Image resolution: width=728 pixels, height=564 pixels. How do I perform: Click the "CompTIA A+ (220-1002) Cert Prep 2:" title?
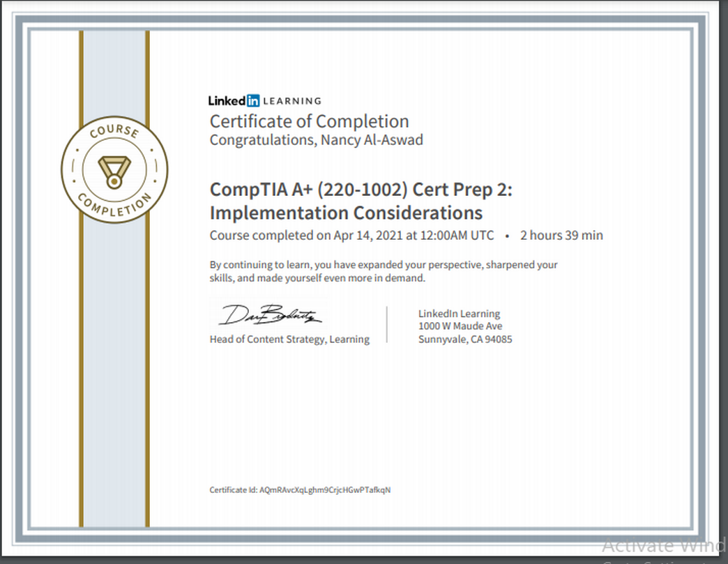pos(361,190)
